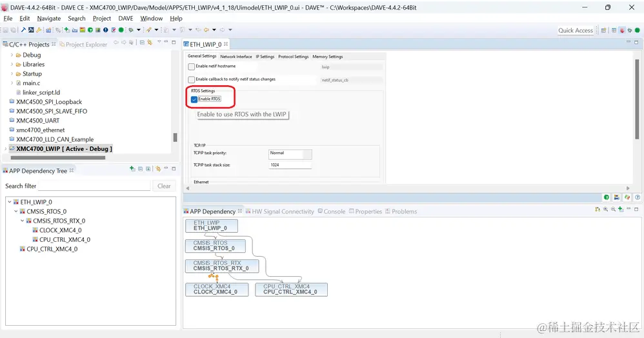Click editor horizontal scroll right arrow
This screenshot has height=338, width=644.
tap(628, 188)
